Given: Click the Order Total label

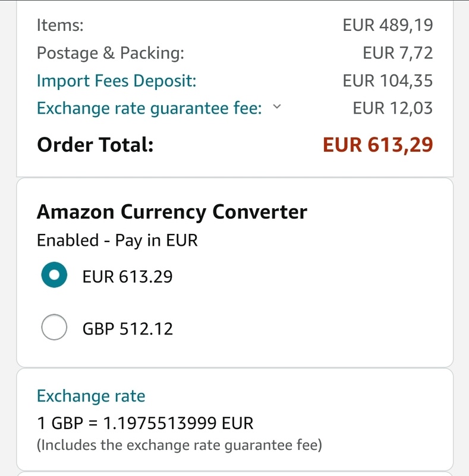Looking at the screenshot, I should tap(95, 145).
